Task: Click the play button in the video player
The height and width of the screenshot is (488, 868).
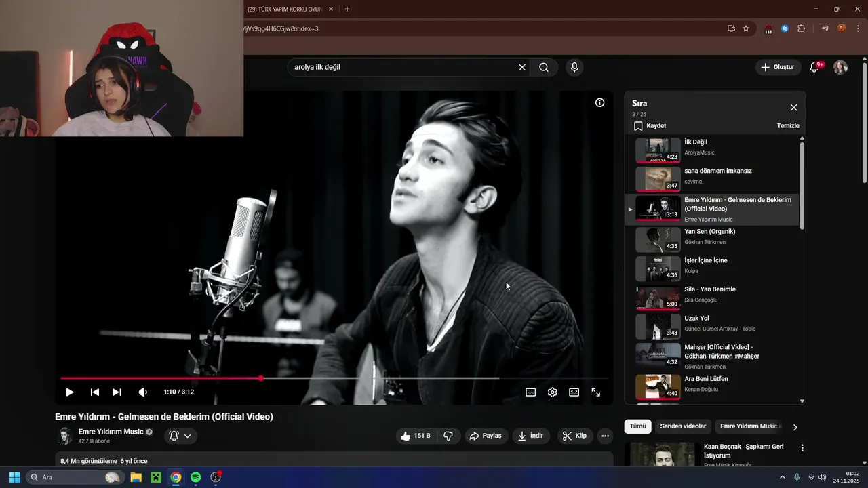Action: pyautogui.click(x=69, y=392)
